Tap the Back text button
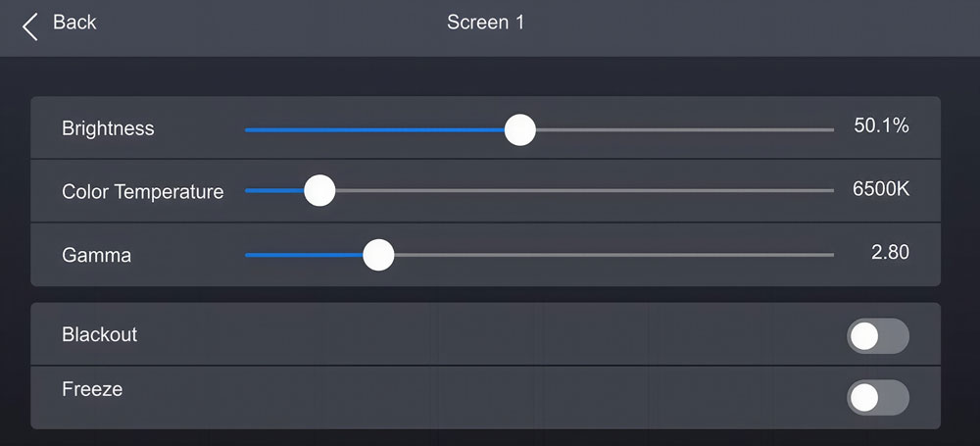Viewport: 980px width, 446px height. point(74,23)
